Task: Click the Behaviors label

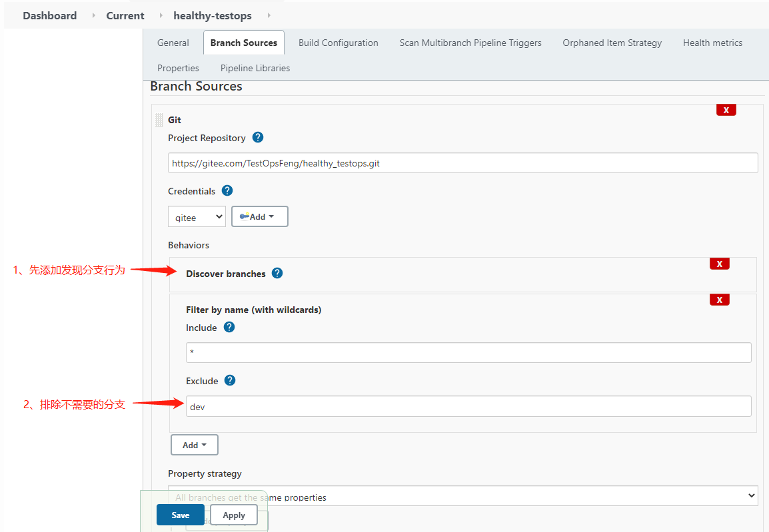Action: 189,245
